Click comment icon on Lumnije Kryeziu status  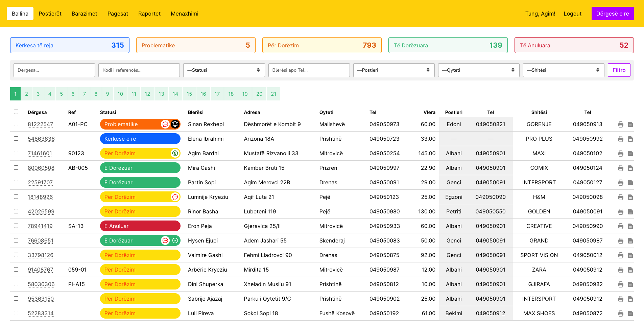coord(175,197)
